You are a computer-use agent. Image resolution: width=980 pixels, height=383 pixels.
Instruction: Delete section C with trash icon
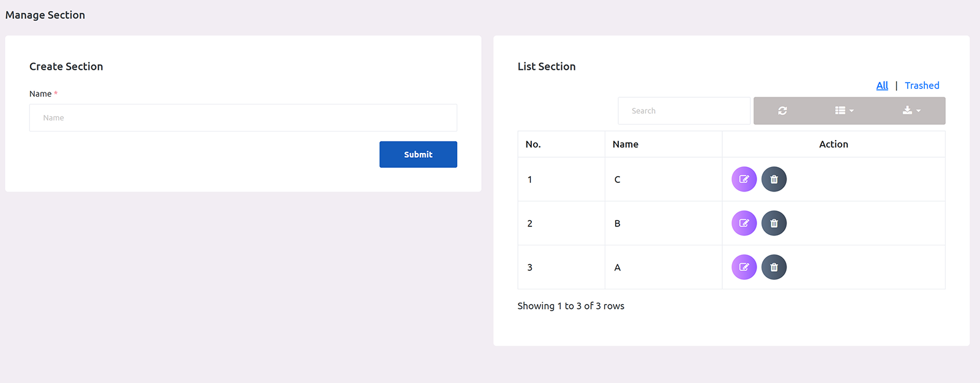[774, 179]
